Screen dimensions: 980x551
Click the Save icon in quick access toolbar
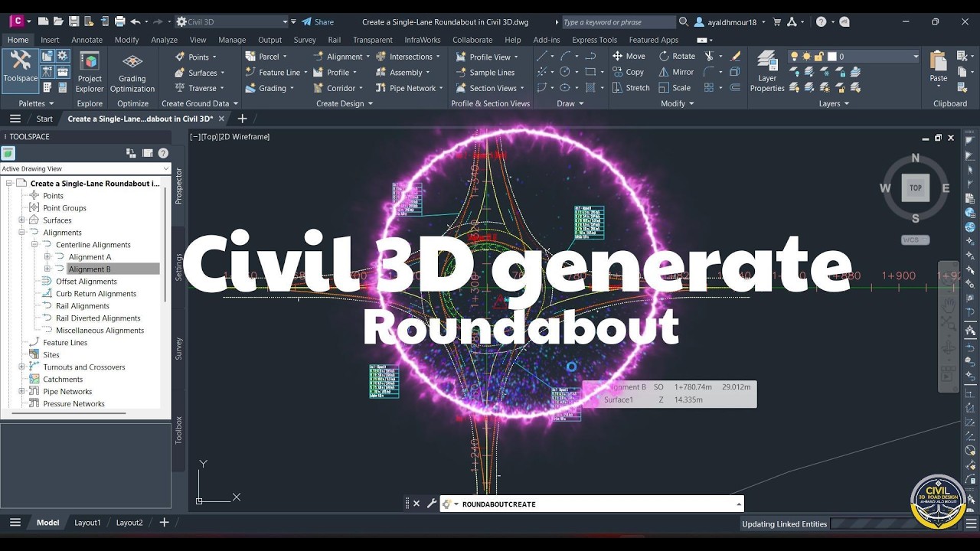(x=73, y=21)
